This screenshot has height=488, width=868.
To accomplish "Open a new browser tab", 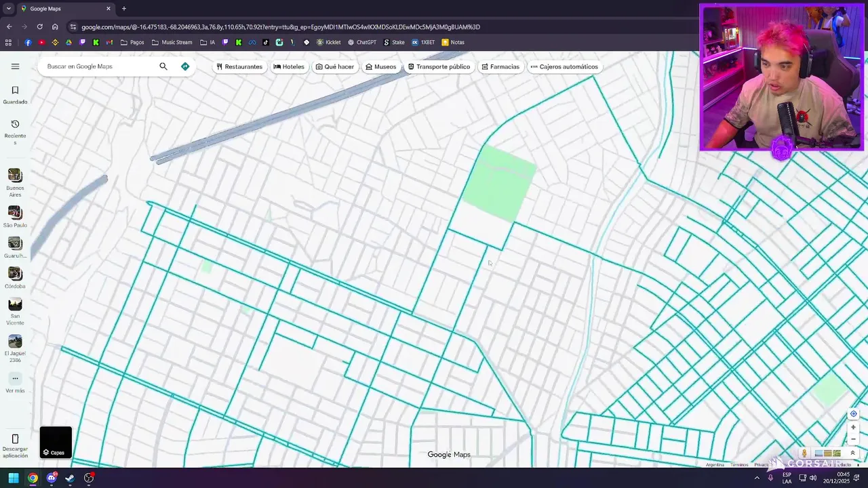I will coord(123,9).
